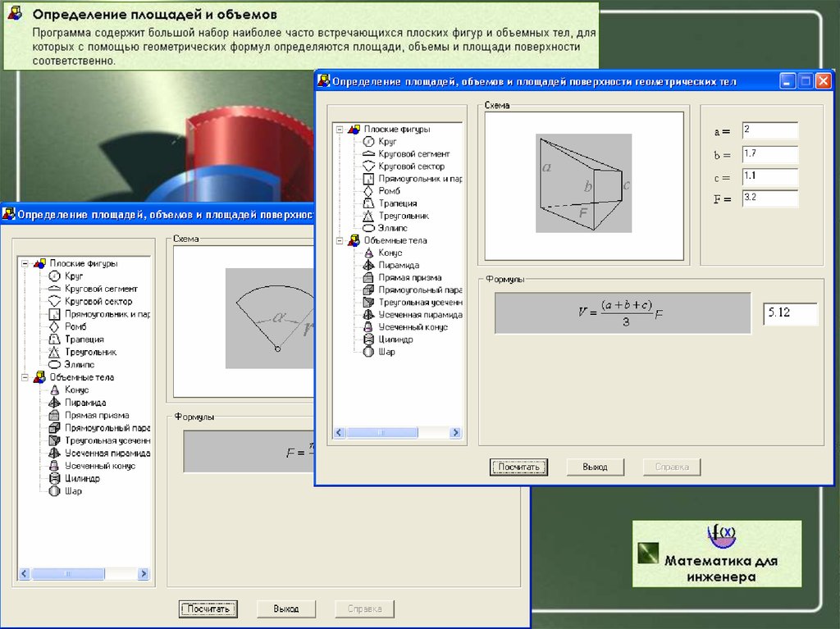Select the Пирамида icon in front window tree

[x=368, y=266]
